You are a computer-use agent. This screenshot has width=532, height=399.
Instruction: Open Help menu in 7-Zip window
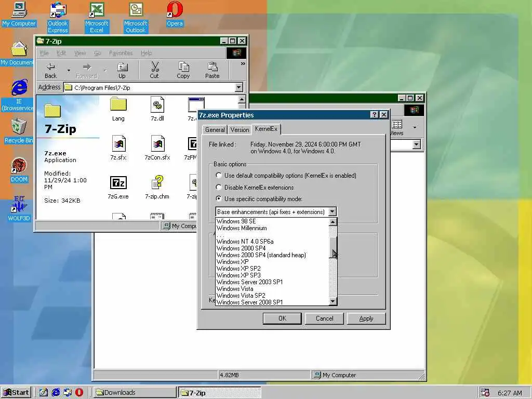[x=146, y=53]
